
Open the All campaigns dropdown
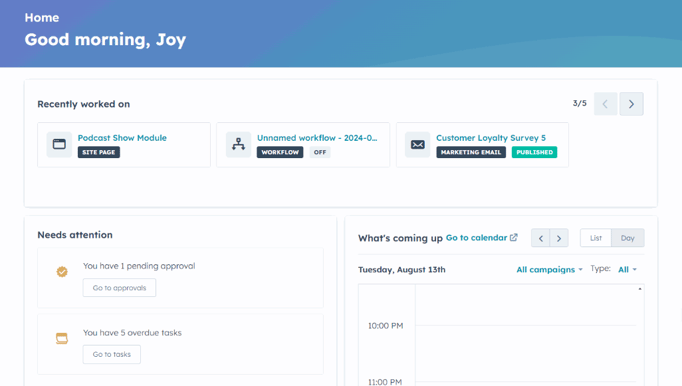[x=549, y=269]
